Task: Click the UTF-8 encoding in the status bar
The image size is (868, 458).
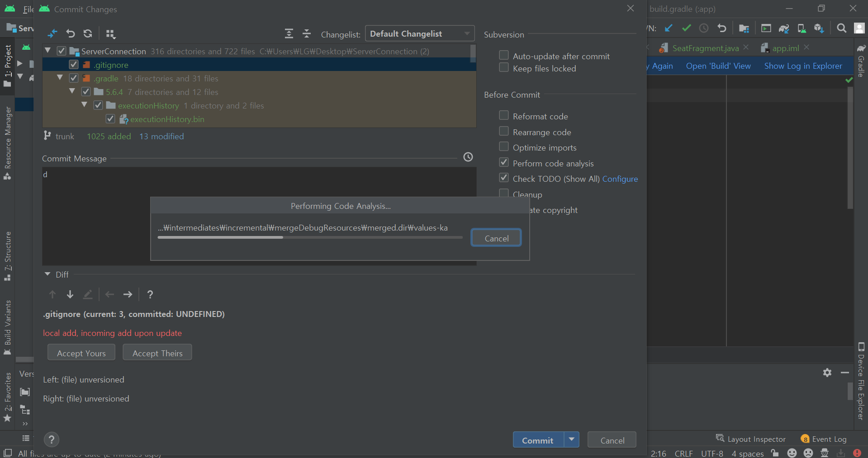Action: coord(712,453)
